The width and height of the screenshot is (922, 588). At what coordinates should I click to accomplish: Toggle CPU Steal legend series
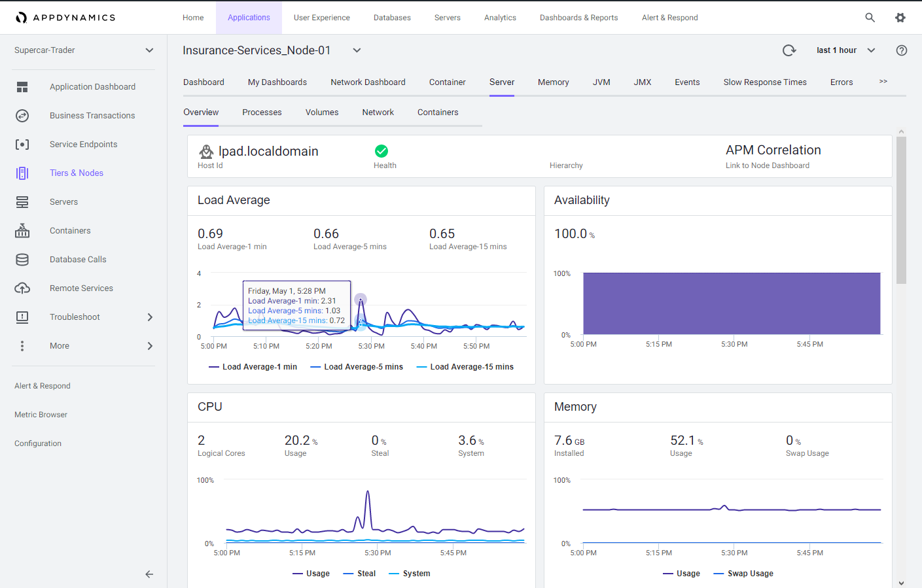click(360, 574)
